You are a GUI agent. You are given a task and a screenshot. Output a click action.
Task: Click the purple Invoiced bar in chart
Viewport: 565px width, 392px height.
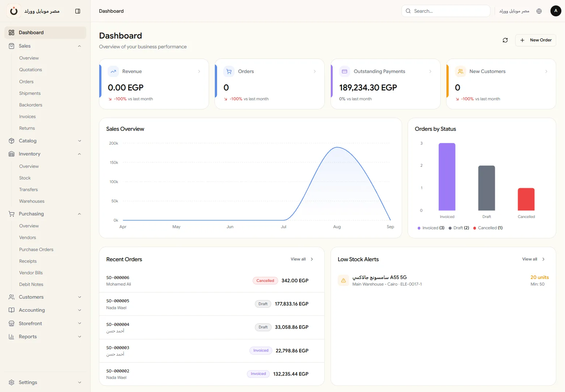pyautogui.click(x=447, y=177)
